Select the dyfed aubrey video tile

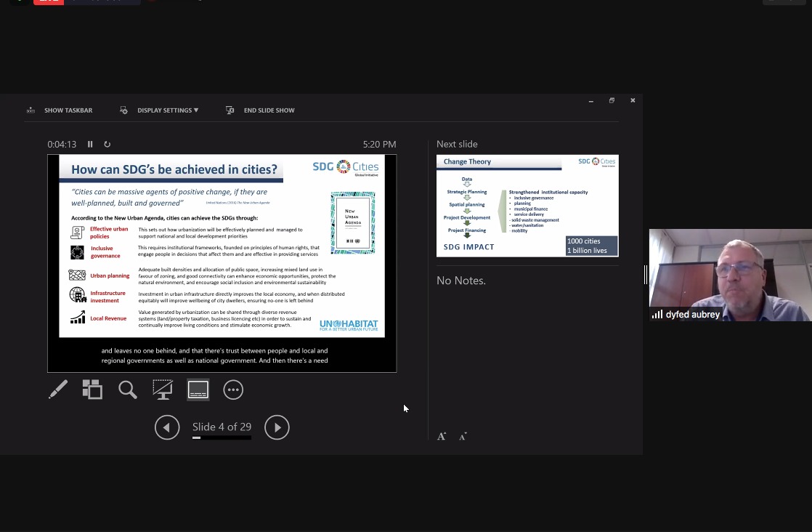[730, 275]
